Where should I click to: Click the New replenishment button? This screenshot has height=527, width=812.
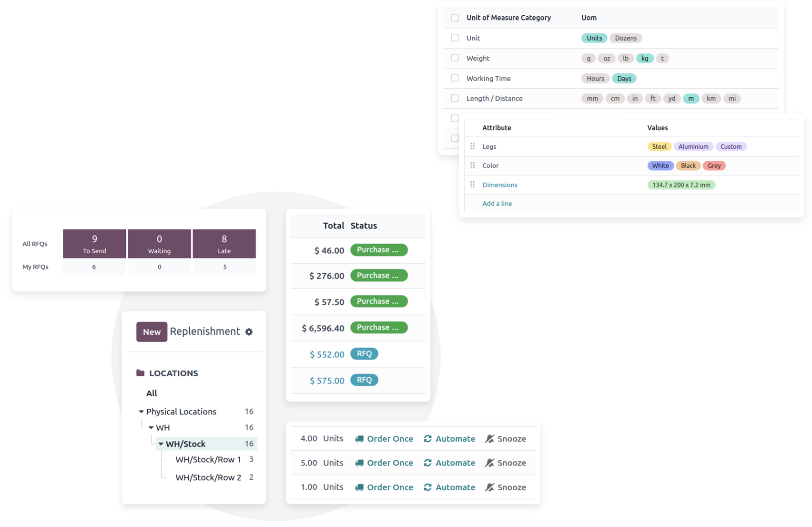point(152,332)
